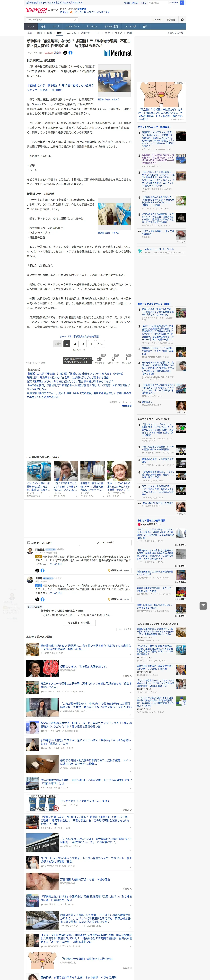Open the エキスパート tab

point(72,26)
